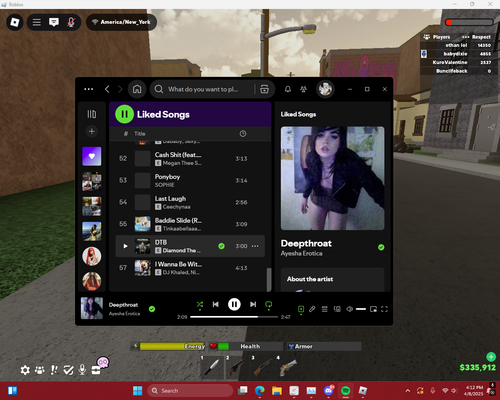Go to the previous track
The image size is (500, 400).
[x=216, y=304]
